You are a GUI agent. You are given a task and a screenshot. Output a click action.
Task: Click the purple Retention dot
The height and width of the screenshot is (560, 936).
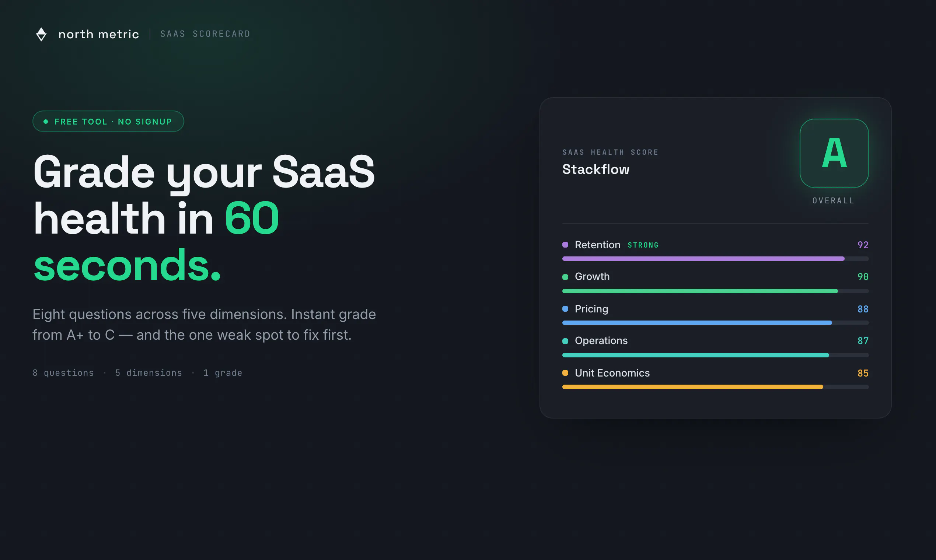point(565,245)
